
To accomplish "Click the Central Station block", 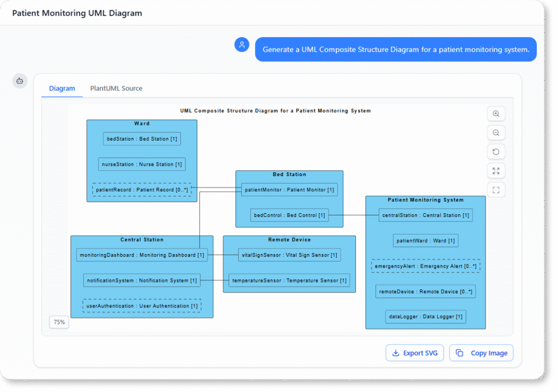I will pos(141,239).
